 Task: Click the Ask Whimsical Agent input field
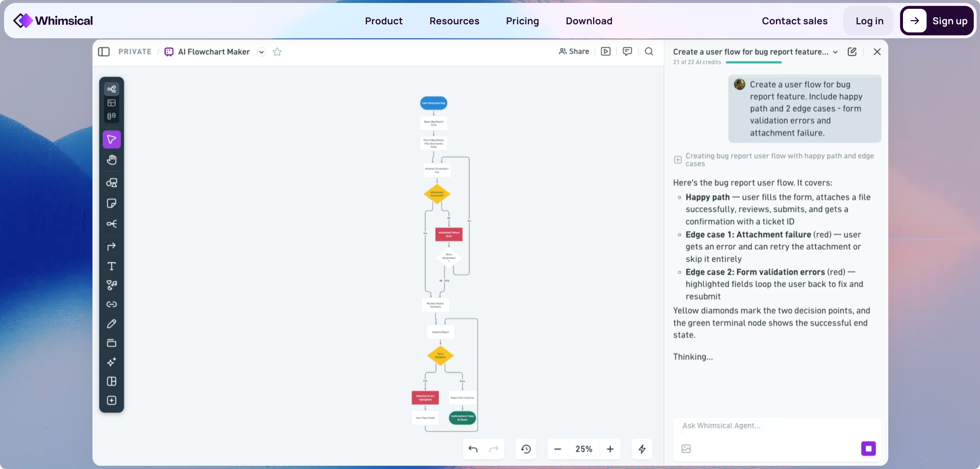(x=777, y=426)
